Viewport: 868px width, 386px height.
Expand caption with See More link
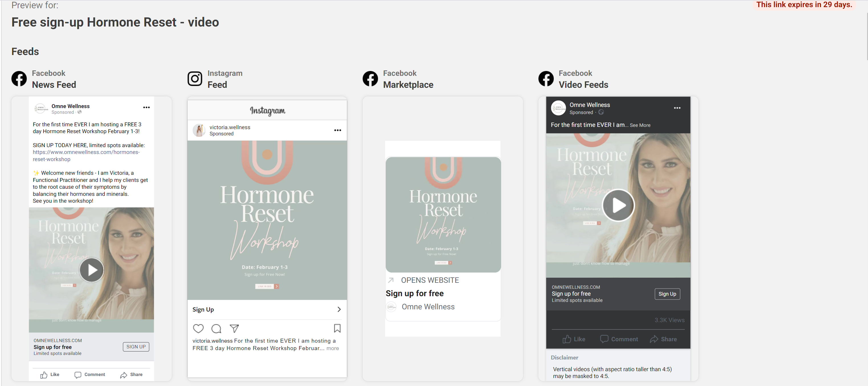[640, 125]
